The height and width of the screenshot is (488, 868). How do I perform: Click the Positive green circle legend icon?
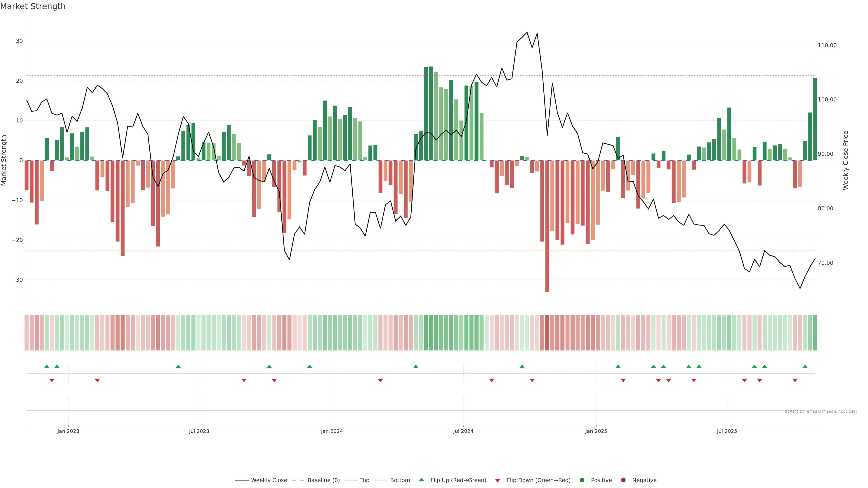click(582, 480)
